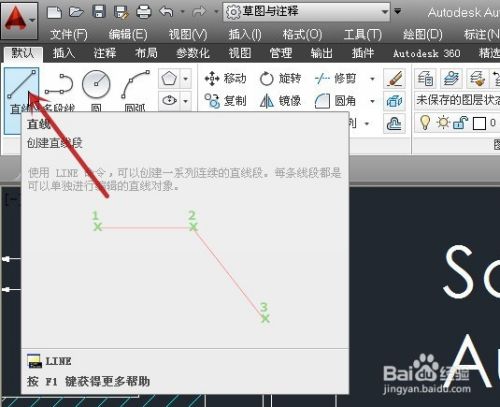Open the 插入(I) menu

click(245, 34)
